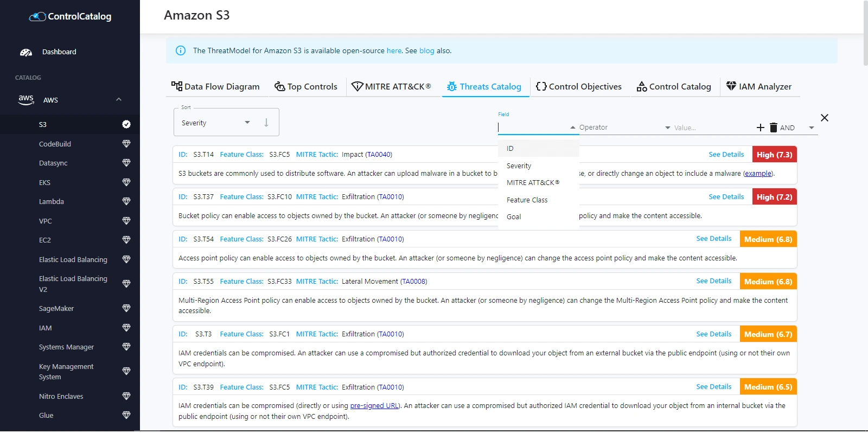
Task: Click the MITRE ATT&CK shield icon
Action: (357, 86)
